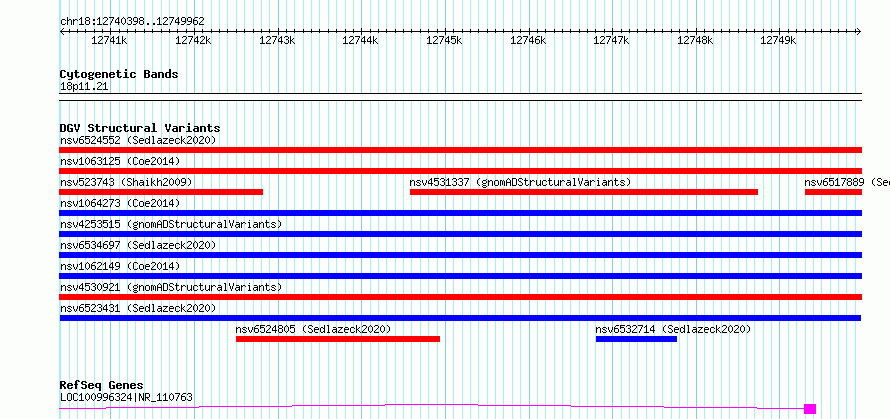Open nsv6523431 (Sedlazeck2020) label
Screen dimensions: 890x419
138,308
